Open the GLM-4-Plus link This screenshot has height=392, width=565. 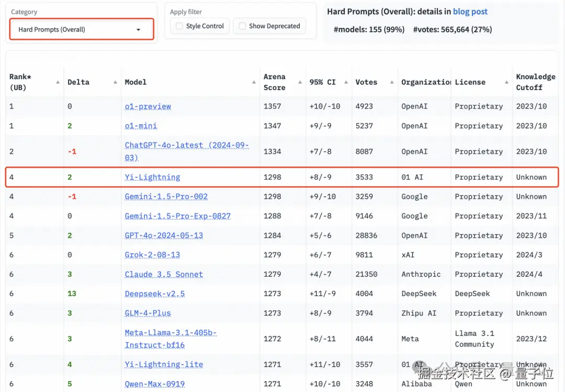point(148,313)
